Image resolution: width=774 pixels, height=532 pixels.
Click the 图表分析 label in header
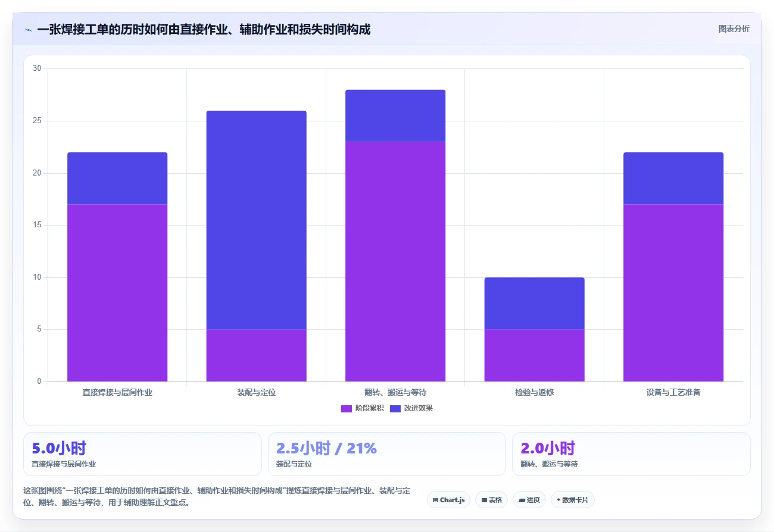734,29
